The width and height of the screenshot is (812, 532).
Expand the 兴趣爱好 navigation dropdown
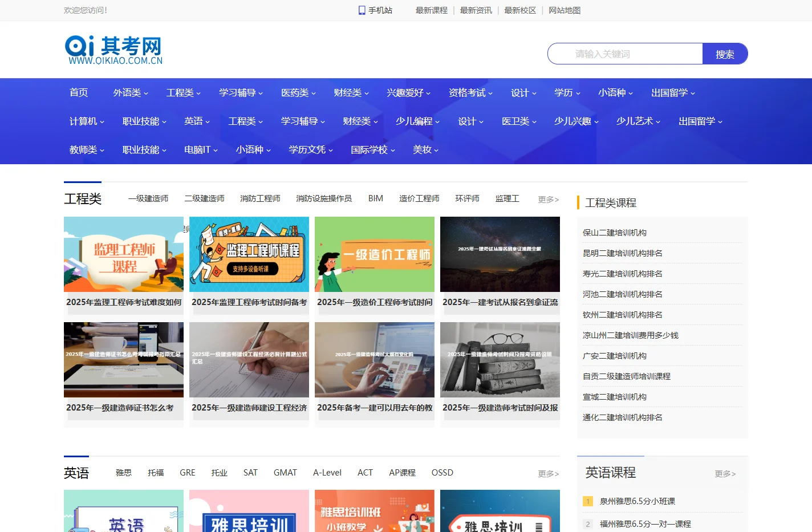[409, 92]
